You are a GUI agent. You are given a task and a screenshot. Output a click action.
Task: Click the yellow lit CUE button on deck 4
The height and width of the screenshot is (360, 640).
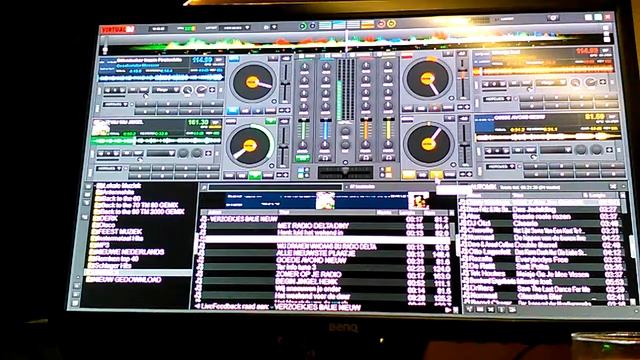409,175
